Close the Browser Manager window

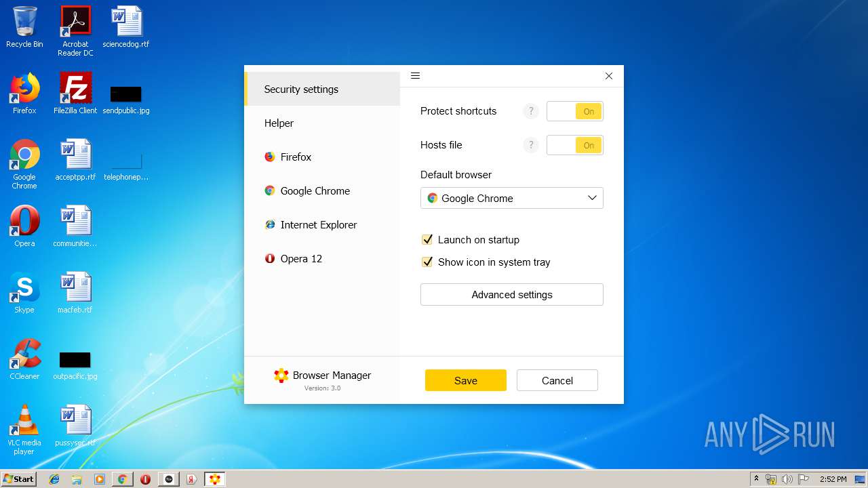click(x=609, y=76)
